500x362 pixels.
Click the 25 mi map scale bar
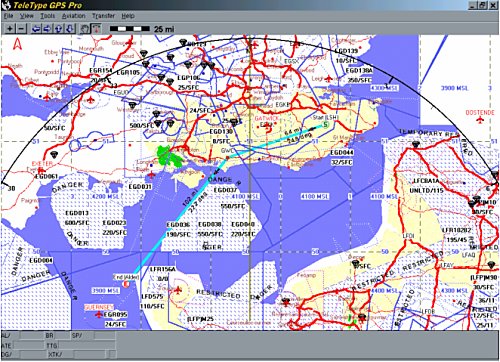click(x=130, y=29)
